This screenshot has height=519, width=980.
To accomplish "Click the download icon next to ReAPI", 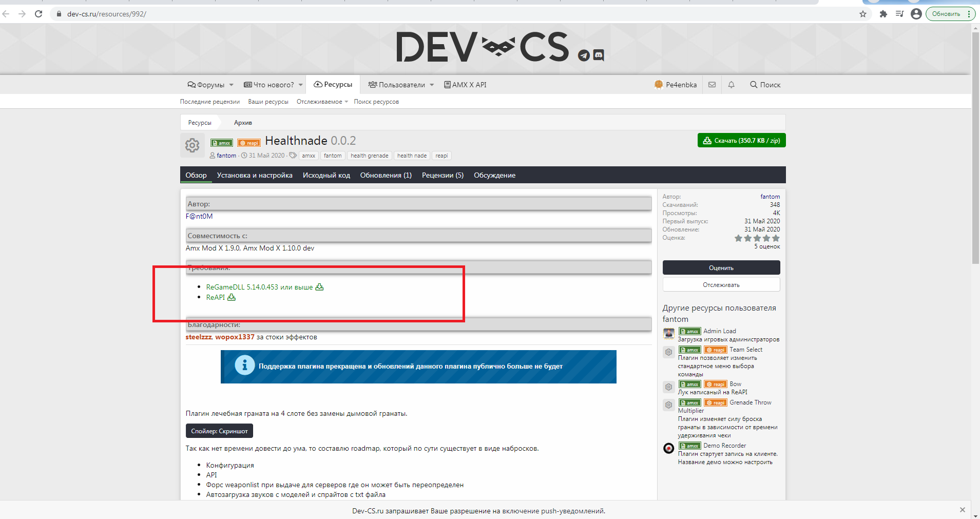I will coord(232,297).
